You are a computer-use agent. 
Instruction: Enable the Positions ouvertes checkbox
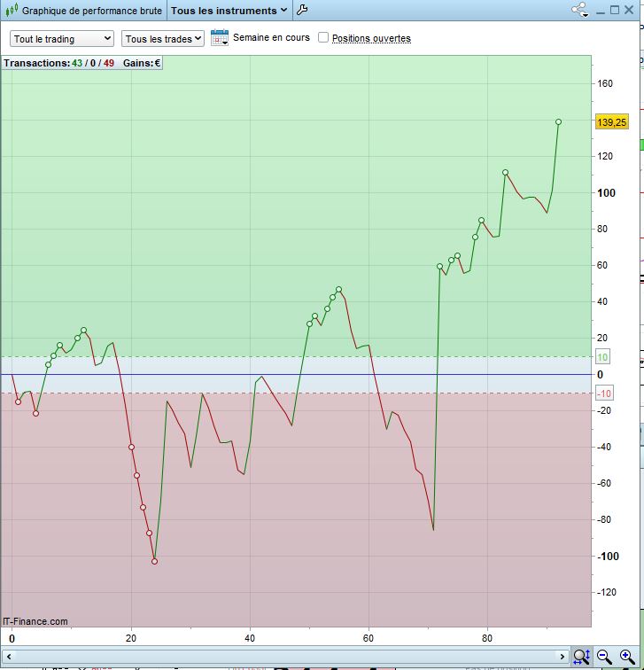click(x=323, y=37)
